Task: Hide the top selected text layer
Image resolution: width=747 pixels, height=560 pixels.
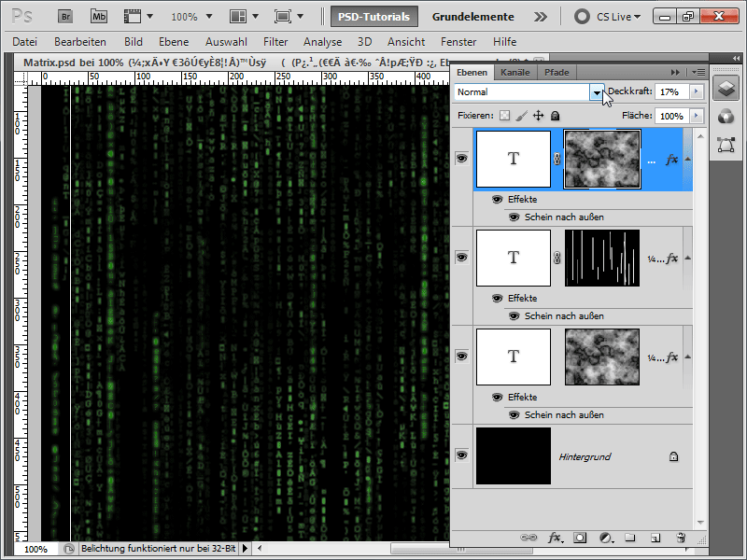Action: [x=461, y=158]
